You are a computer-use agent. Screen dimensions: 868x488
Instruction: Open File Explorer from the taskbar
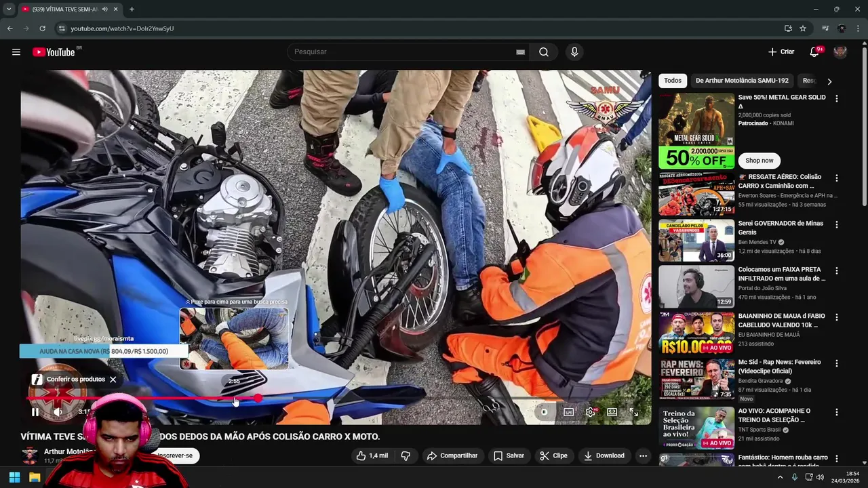point(35,477)
